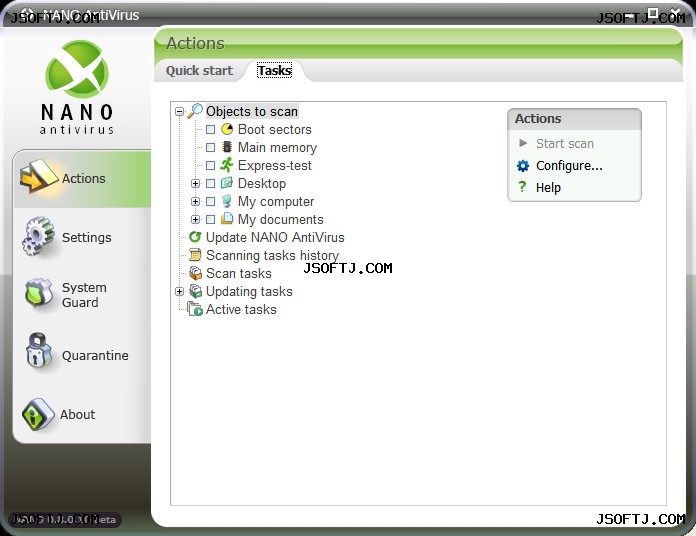The image size is (696, 536).
Task: Click the Active tasks icon
Action: click(x=195, y=309)
